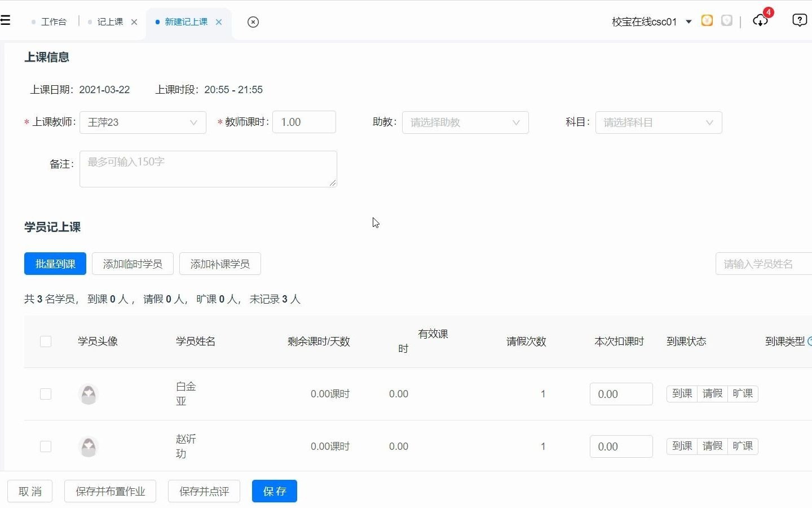Screen dimensions: 812x508
Task: Mark 白金亚 as 请假
Action: (x=713, y=393)
